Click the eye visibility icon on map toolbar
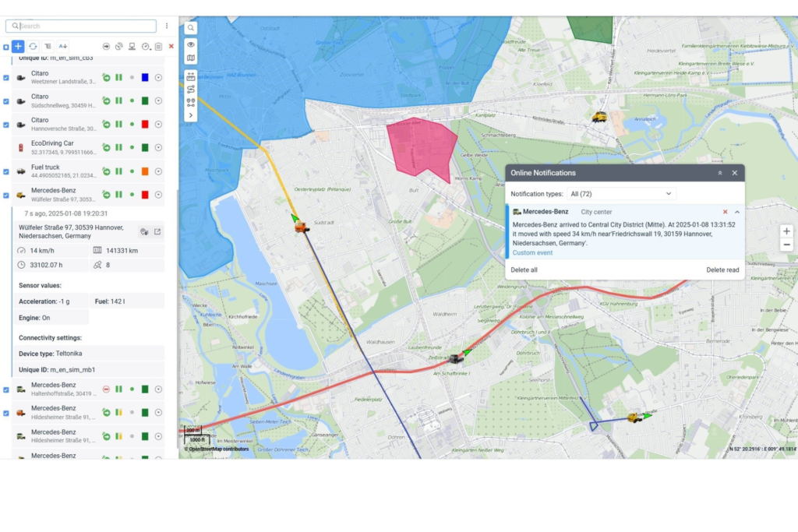 pos(191,44)
